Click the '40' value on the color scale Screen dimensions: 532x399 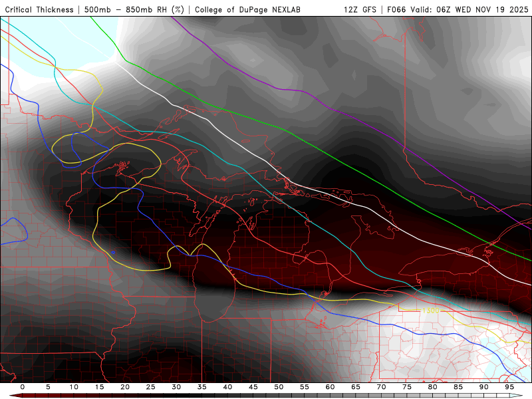(227, 387)
